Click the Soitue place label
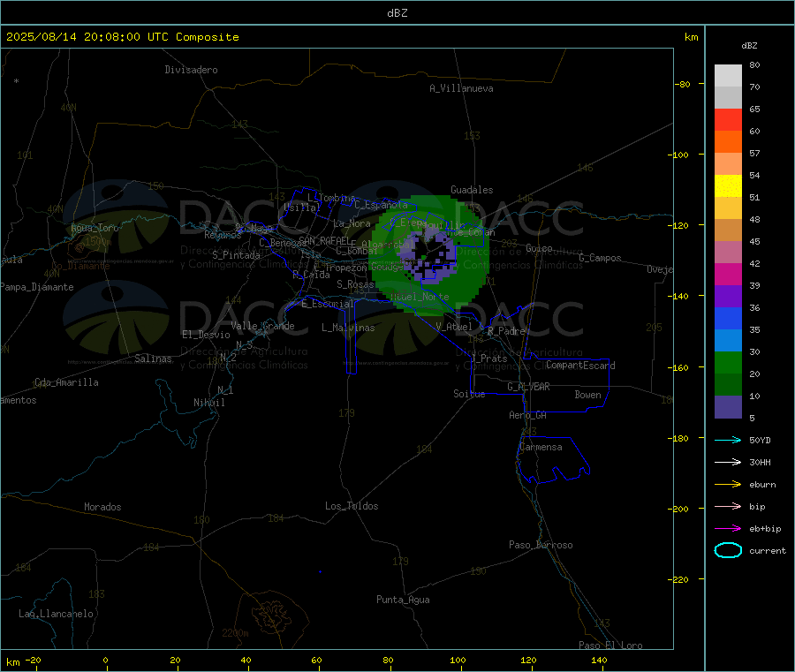Viewport: 795px width, 672px height. 469,394
